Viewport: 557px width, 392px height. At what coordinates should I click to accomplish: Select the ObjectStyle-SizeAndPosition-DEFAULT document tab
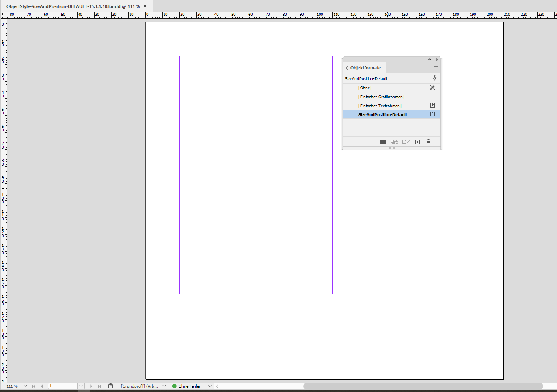[73, 6]
